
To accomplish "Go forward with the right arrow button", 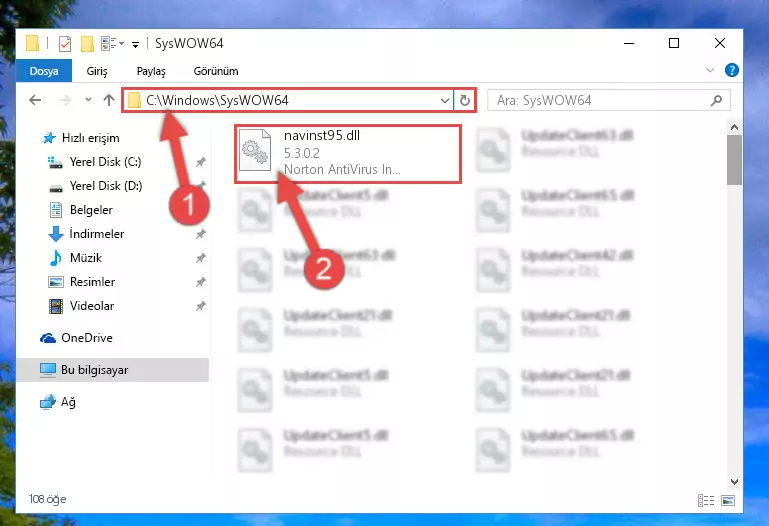I will [64, 100].
